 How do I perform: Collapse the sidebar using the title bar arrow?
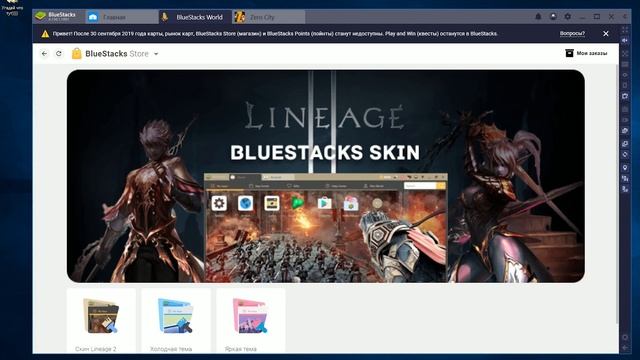(x=625, y=17)
